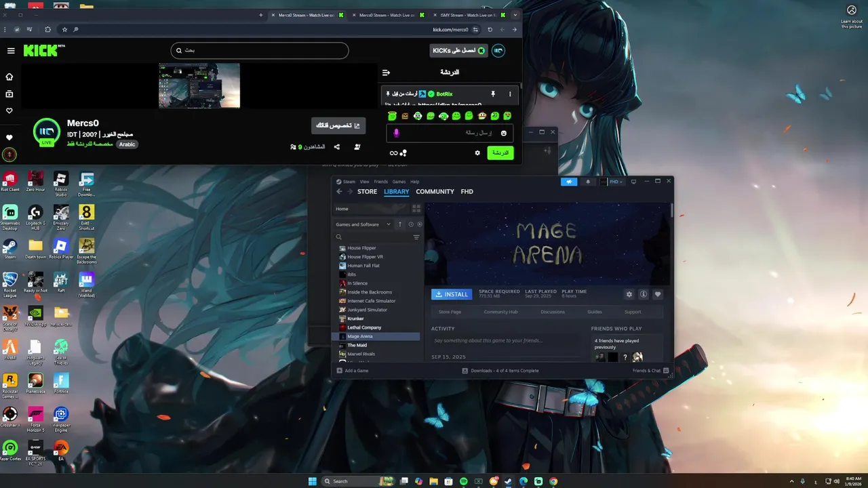Open the emoji picker in Kick chat
Image resolution: width=868 pixels, height=488 pixels.
pos(503,133)
